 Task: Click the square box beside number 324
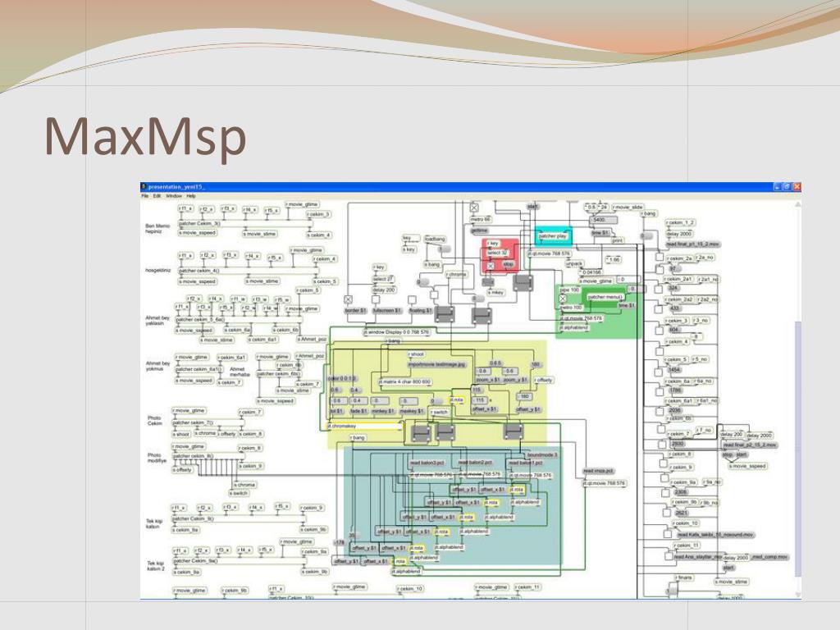pos(659,289)
